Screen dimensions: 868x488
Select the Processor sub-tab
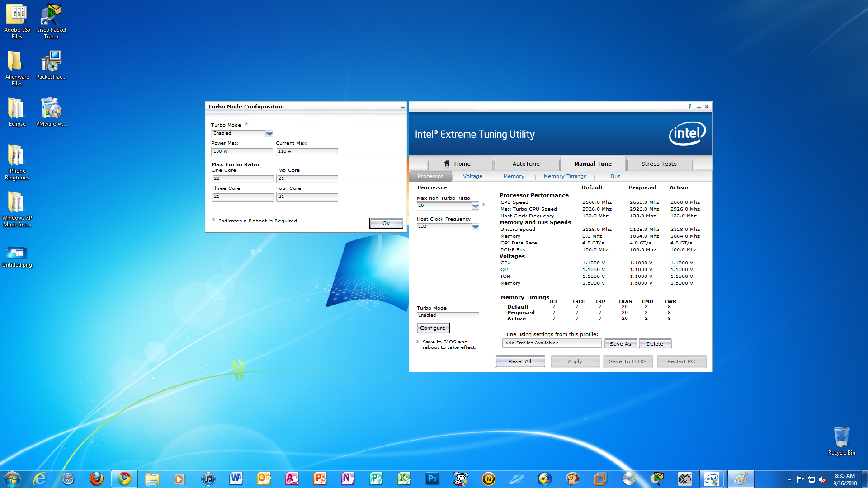pos(430,176)
